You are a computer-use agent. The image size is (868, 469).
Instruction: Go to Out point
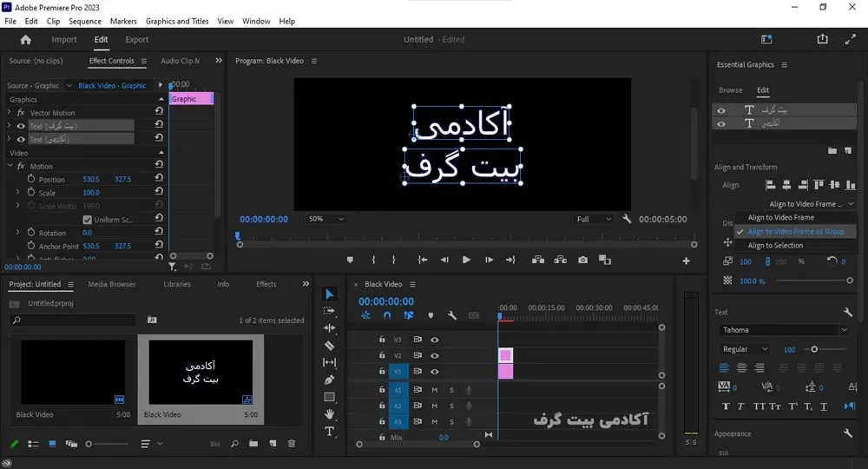point(510,260)
